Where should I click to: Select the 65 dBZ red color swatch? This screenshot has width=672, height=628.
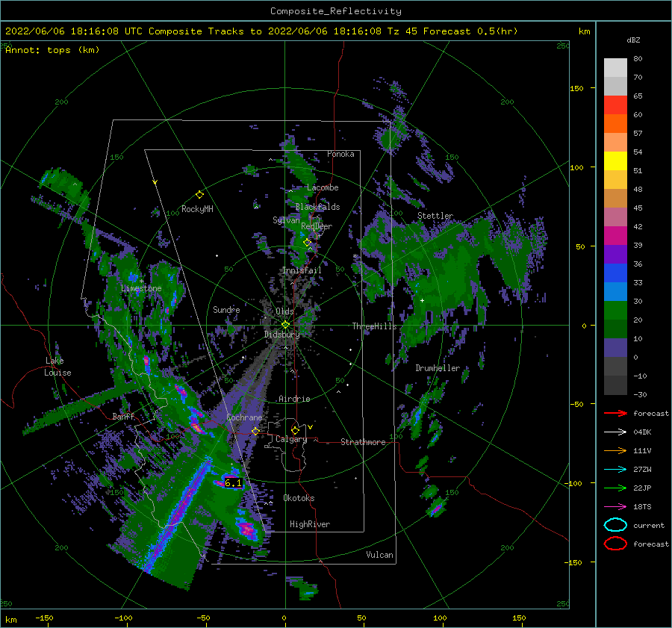615,105
